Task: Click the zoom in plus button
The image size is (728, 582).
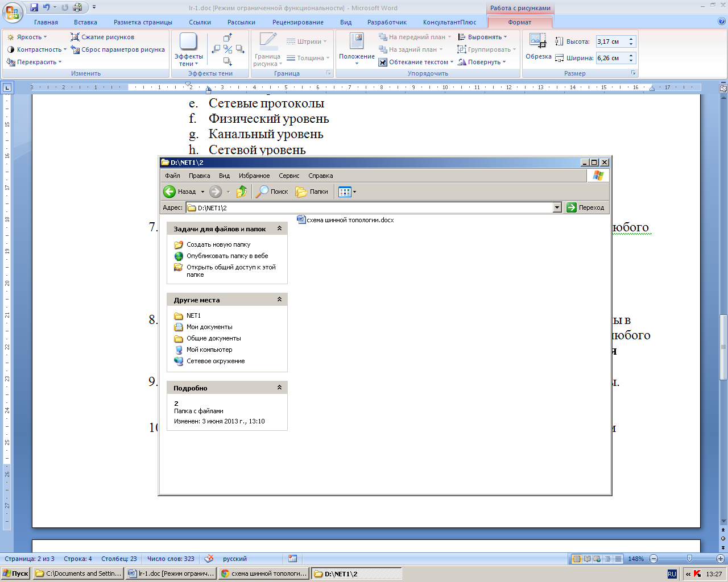Action: point(721,559)
